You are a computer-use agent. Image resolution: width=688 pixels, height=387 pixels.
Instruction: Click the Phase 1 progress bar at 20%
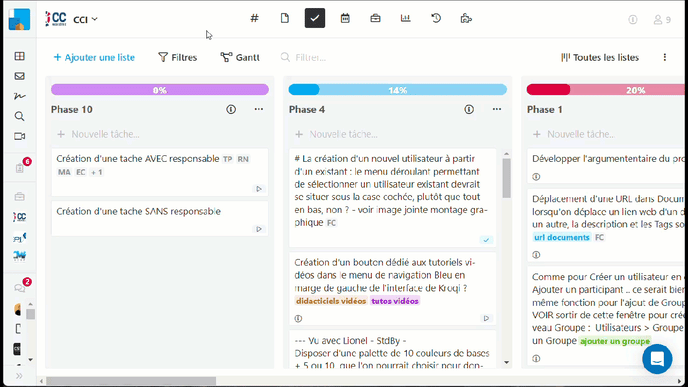606,90
